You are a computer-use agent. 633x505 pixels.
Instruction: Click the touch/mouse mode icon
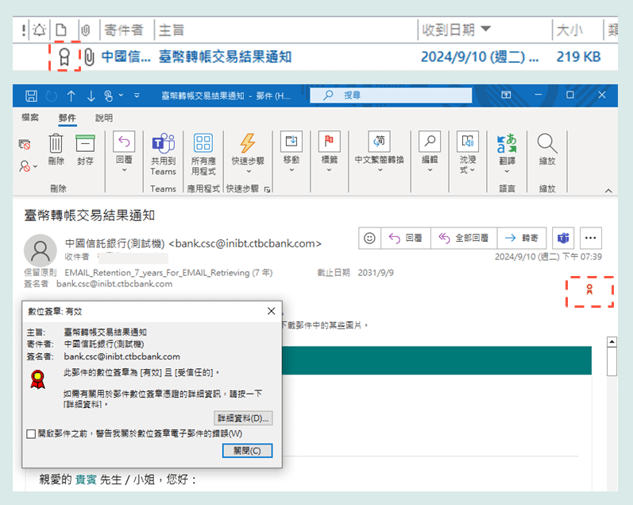[x=109, y=96]
